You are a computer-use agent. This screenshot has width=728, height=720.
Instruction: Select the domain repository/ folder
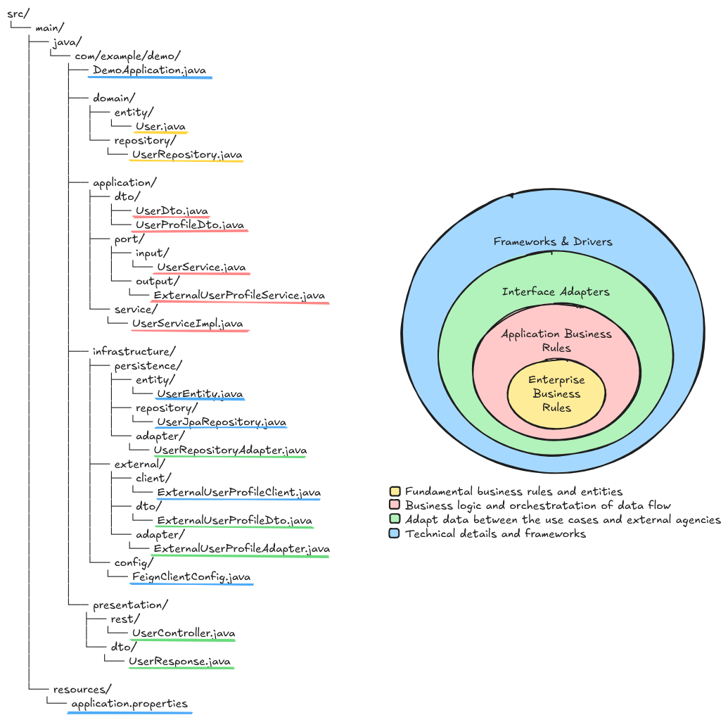(146, 140)
